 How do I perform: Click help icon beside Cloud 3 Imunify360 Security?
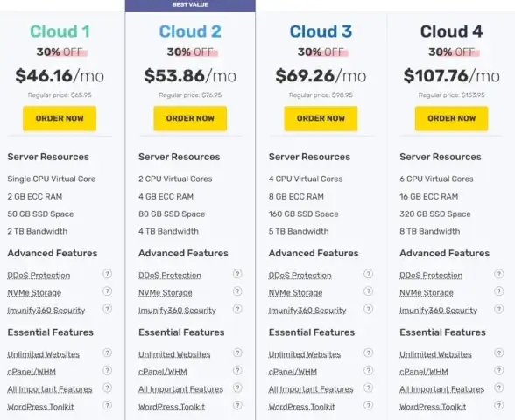click(368, 309)
